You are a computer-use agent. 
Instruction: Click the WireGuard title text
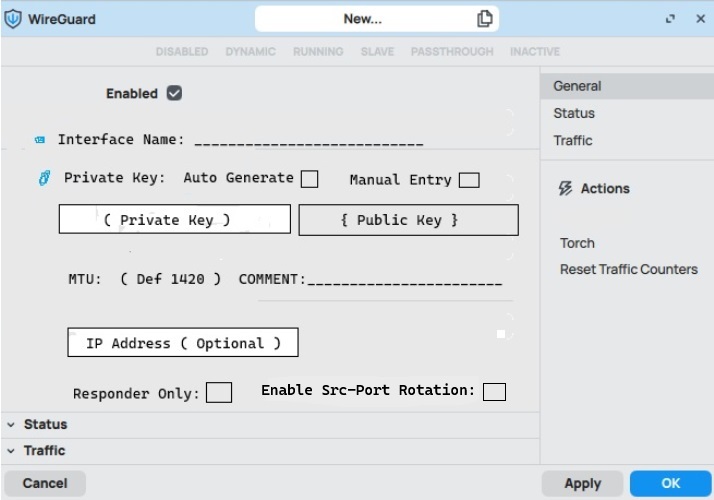(62, 19)
